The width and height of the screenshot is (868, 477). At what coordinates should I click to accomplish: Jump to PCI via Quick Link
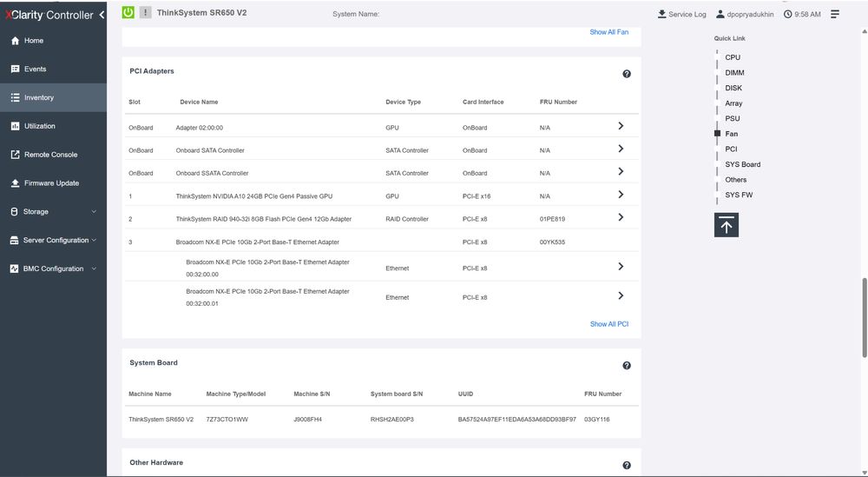point(731,149)
